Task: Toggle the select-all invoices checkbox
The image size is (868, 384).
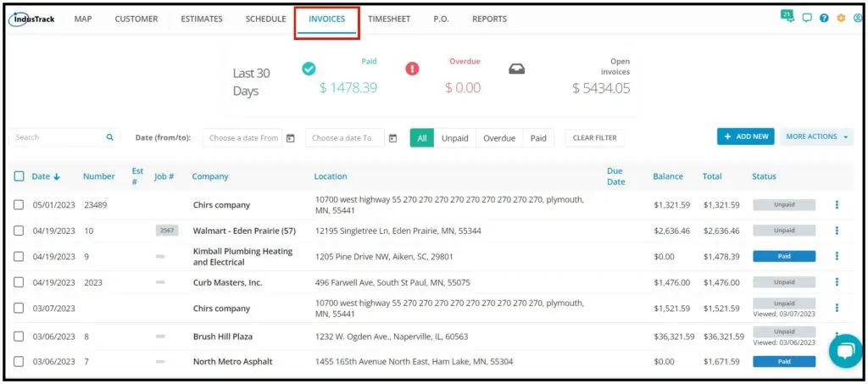Action: (x=19, y=176)
